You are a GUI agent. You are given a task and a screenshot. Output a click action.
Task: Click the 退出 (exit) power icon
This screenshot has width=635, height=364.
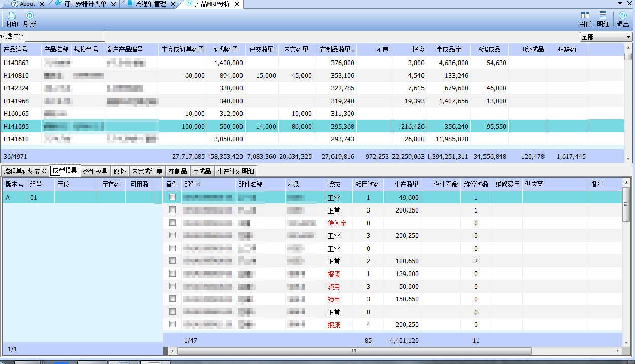[623, 16]
